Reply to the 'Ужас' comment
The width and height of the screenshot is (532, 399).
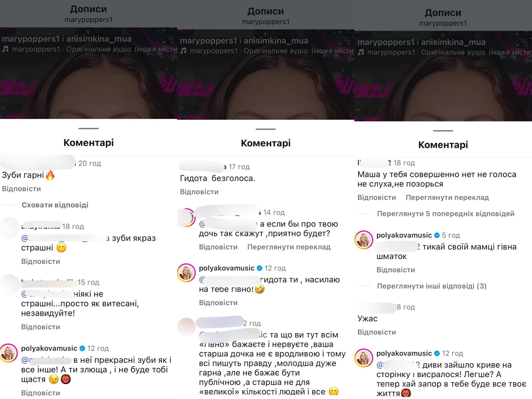[377, 332]
